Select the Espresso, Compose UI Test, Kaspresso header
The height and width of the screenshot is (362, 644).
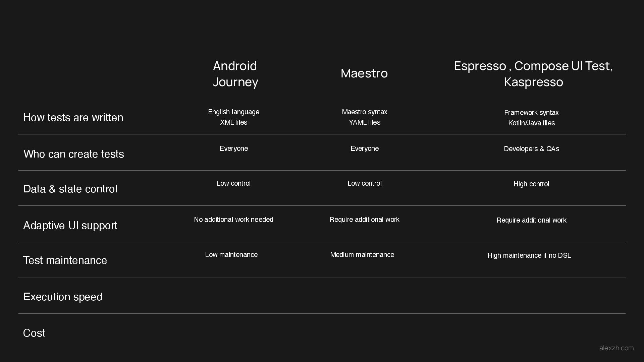[533, 74]
